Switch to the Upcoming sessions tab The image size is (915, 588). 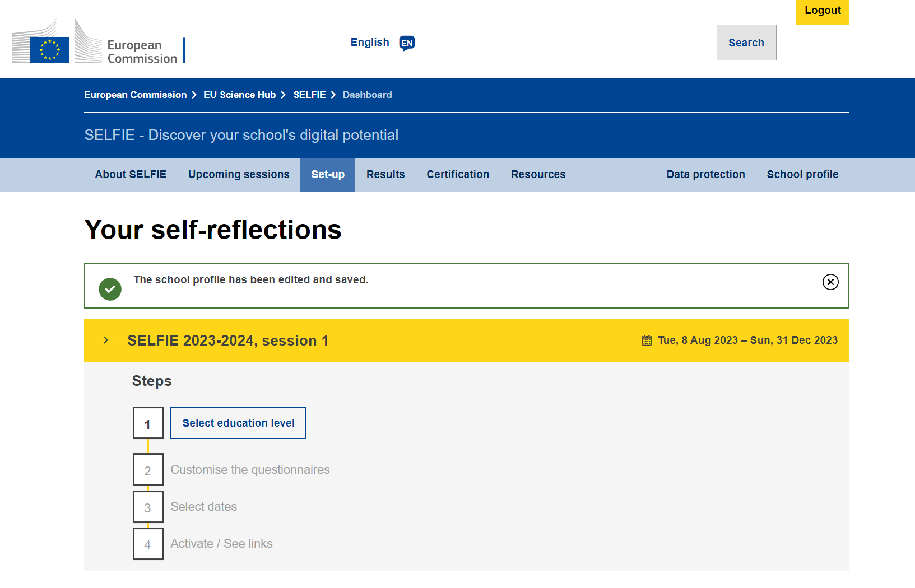pyautogui.click(x=239, y=175)
